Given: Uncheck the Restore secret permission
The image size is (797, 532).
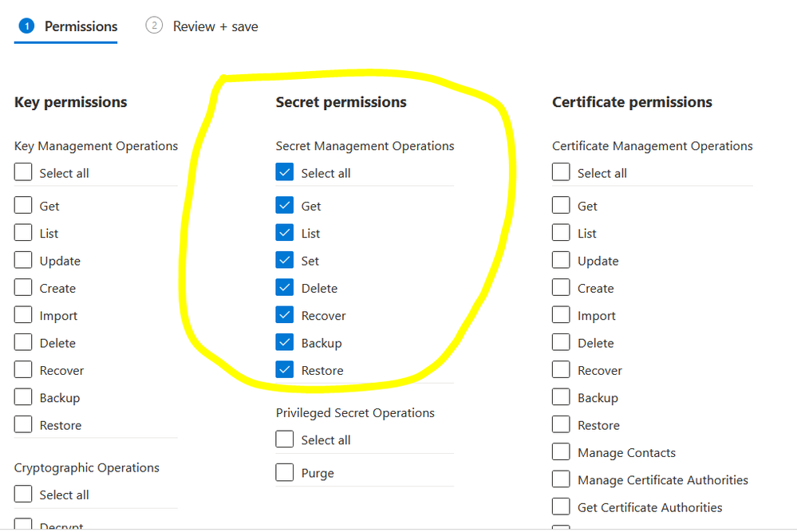Looking at the screenshot, I should click(x=285, y=370).
